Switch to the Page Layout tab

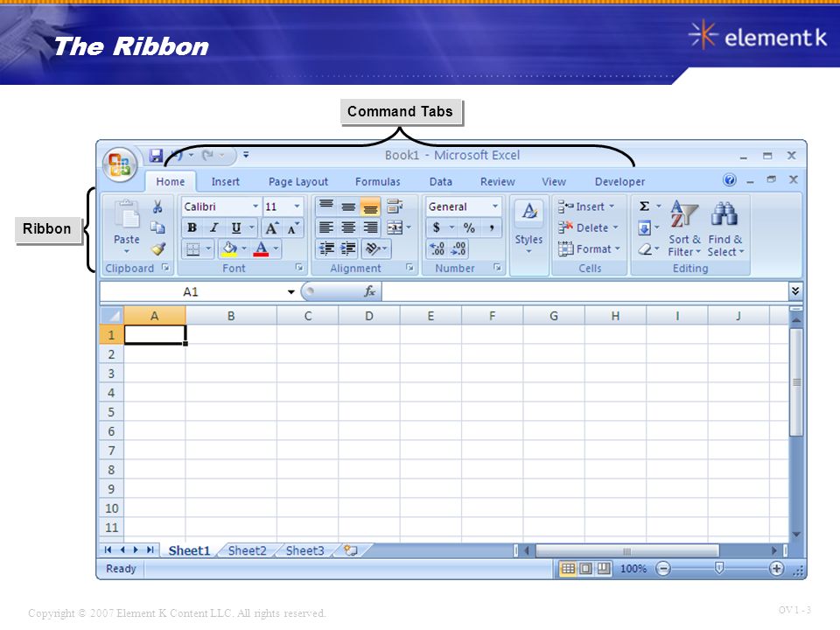(x=298, y=182)
